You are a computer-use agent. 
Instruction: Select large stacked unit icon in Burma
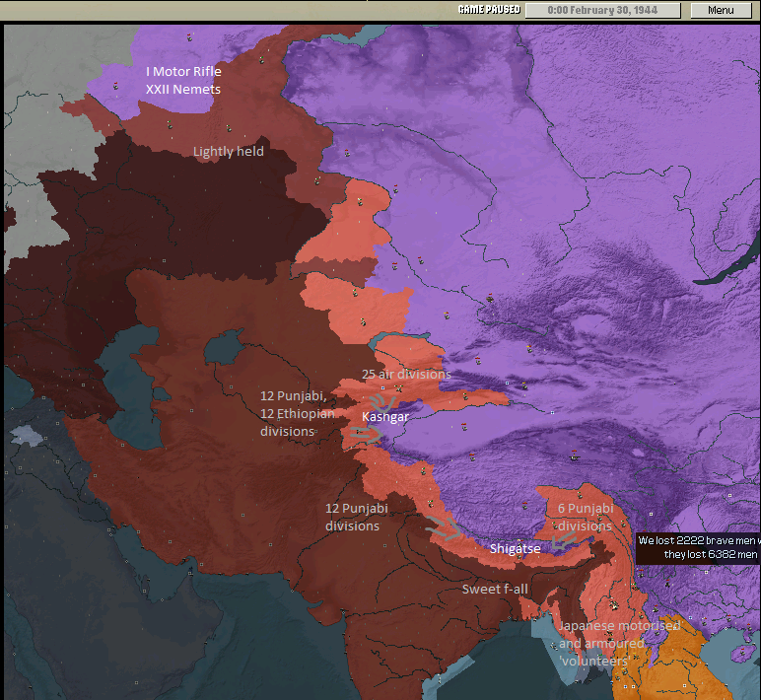tap(614, 604)
